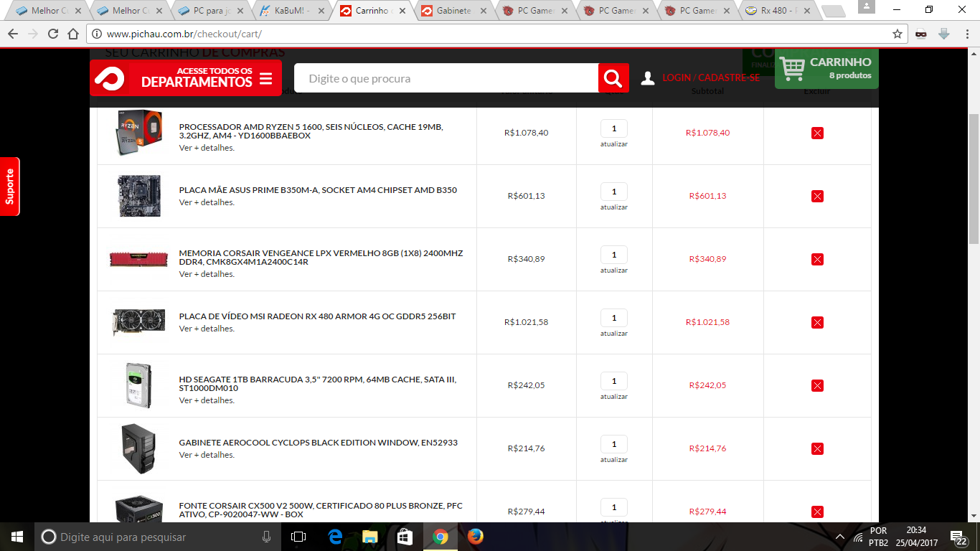Click 'Ver + detalhes' under Asus Prime B350M-A
Screen dimensions: 980x551
click(x=207, y=202)
